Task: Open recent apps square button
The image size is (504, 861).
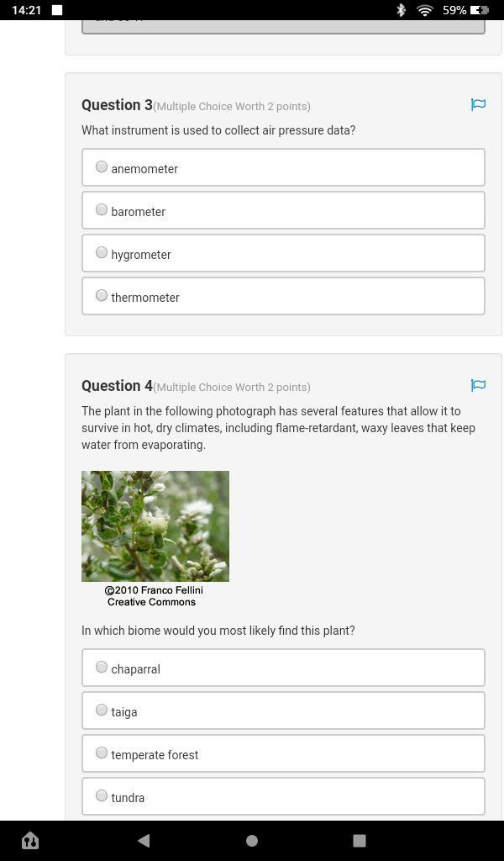Action: click(x=360, y=840)
